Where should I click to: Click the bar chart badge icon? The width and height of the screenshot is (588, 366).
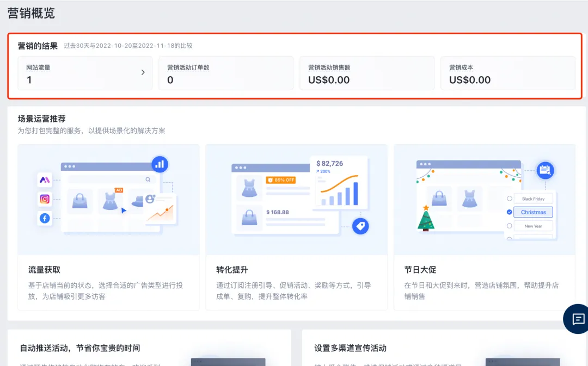point(160,164)
